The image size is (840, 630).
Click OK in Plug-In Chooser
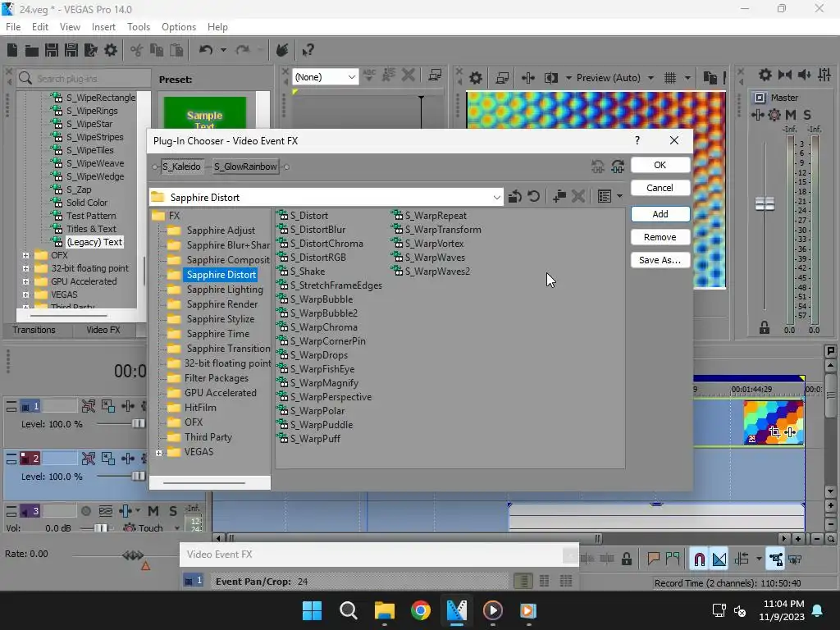(x=660, y=165)
